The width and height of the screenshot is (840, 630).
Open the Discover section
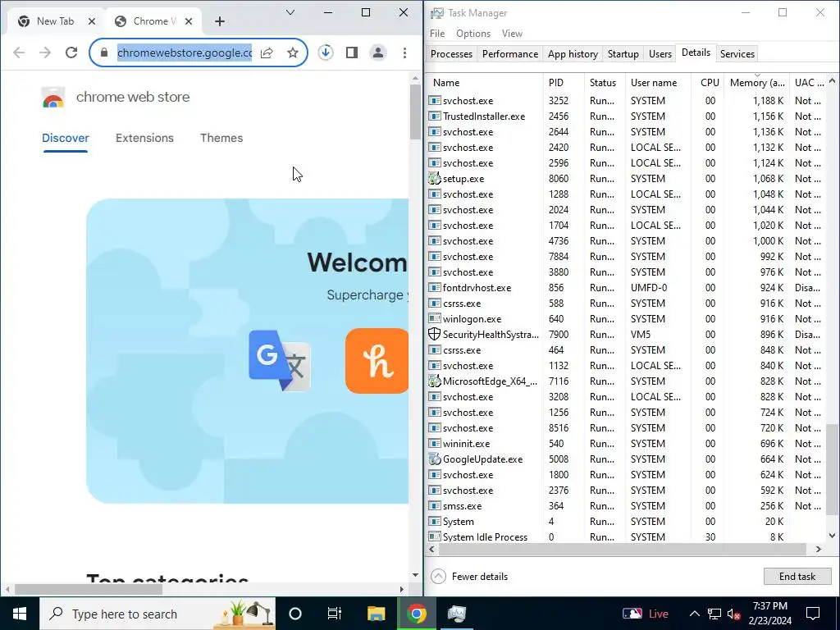(66, 138)
